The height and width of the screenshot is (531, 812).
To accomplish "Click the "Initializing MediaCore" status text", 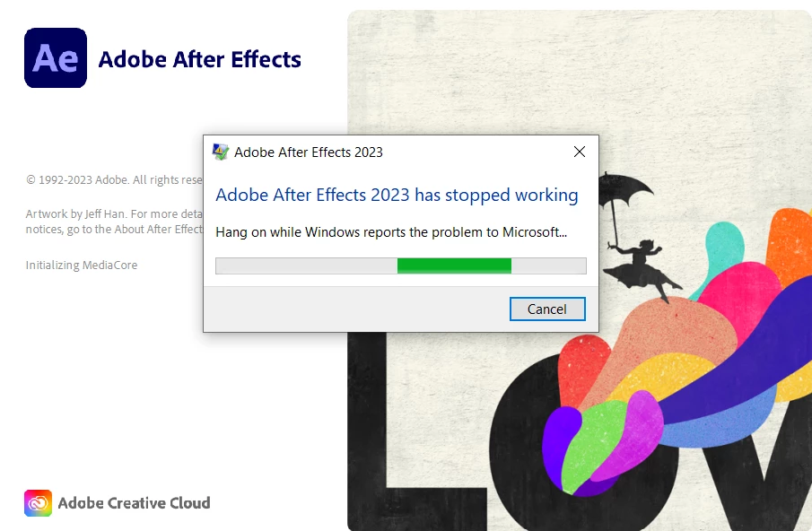I will pos(82,265).
